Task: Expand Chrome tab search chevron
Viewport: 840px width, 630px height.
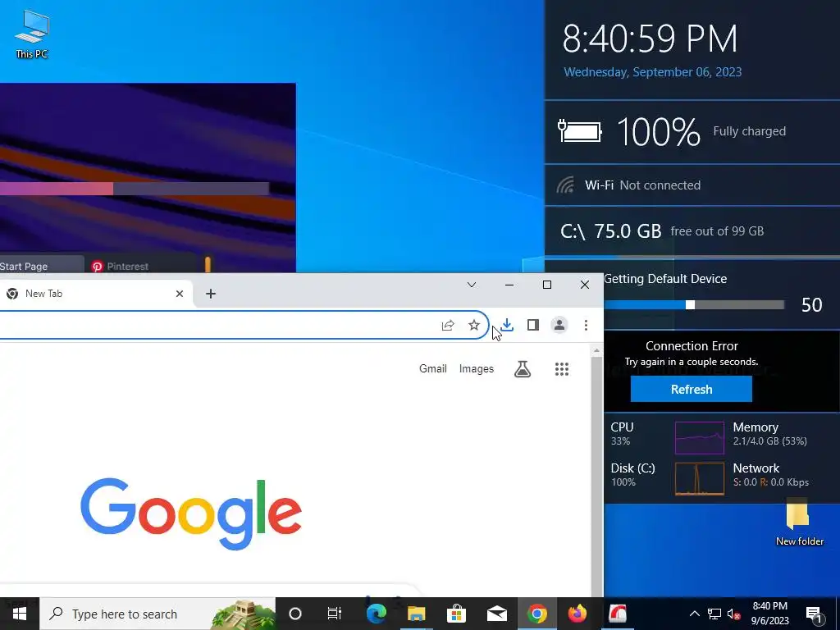Action: [x=472, y=285]
